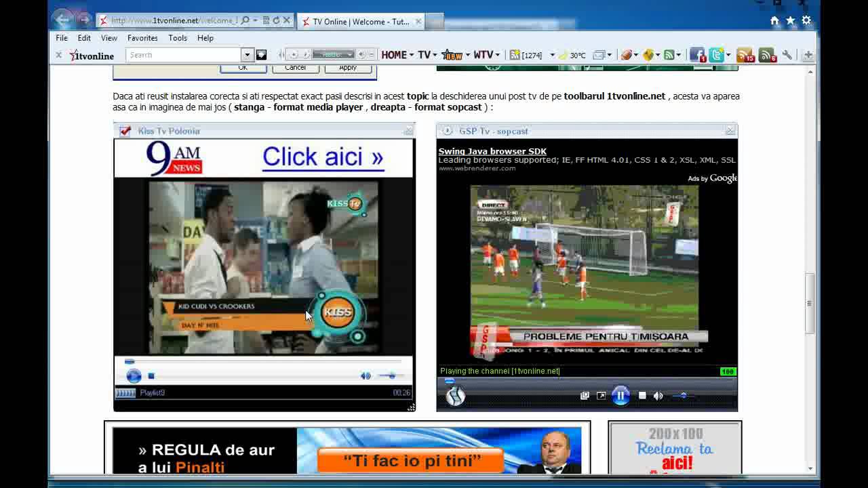Open the browser Home icon
Screen dimensions: 868x488
click(x=774, y=21)
